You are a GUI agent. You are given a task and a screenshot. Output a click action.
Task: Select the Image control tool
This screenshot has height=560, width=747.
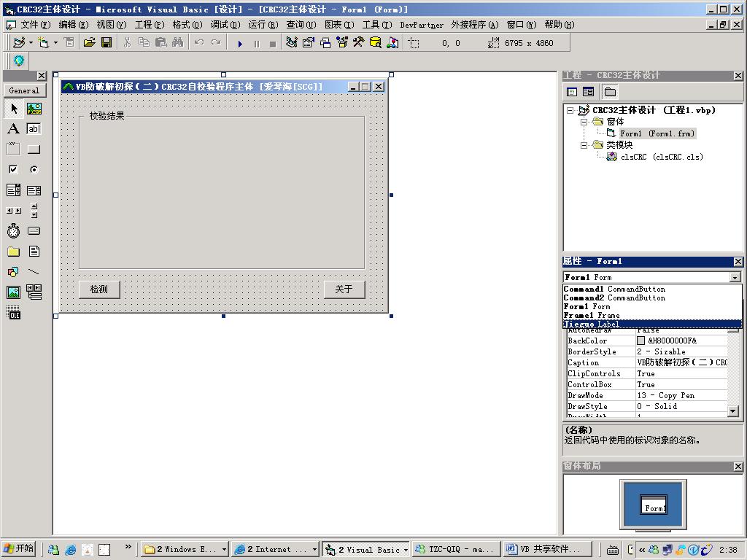click(14, 292)
